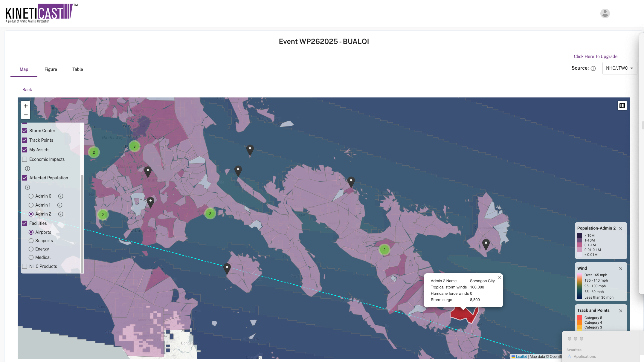Enable the Economic Impacts checkbox
This screenshot has height=362, width=644.
pyautogui.click(x=25, y=159)
